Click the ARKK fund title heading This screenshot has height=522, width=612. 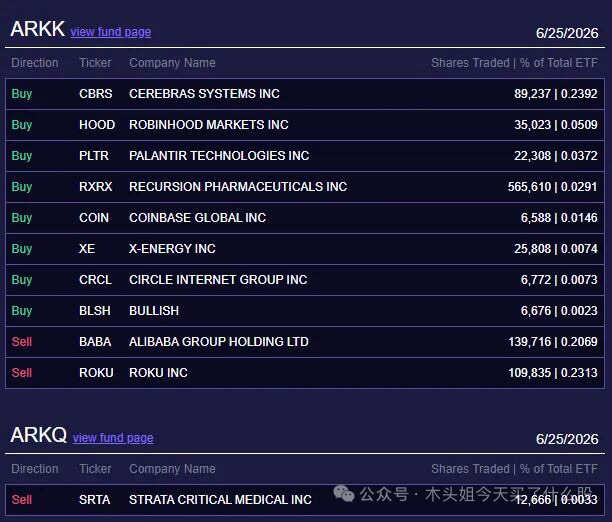coord(37,29)
